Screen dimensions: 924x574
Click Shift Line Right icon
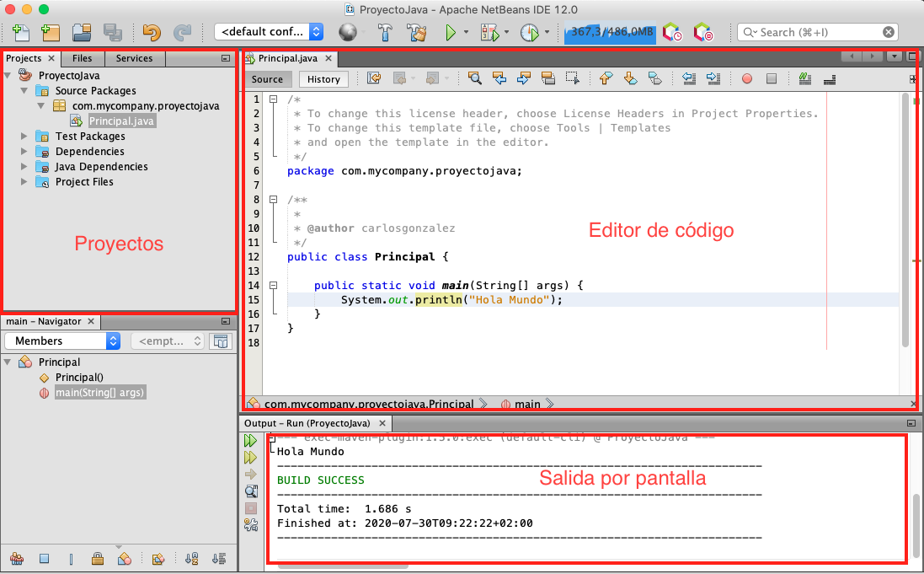click(x=713, y=78)
